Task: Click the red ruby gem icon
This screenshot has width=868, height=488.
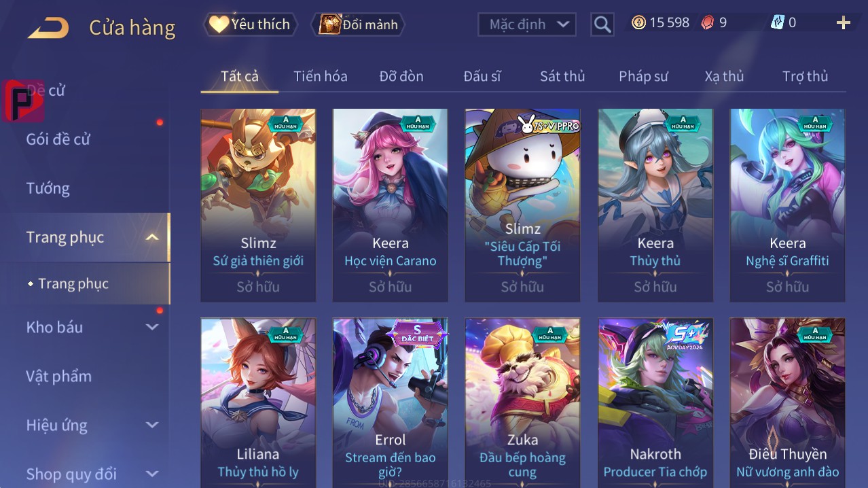Action: click(708, 22)
